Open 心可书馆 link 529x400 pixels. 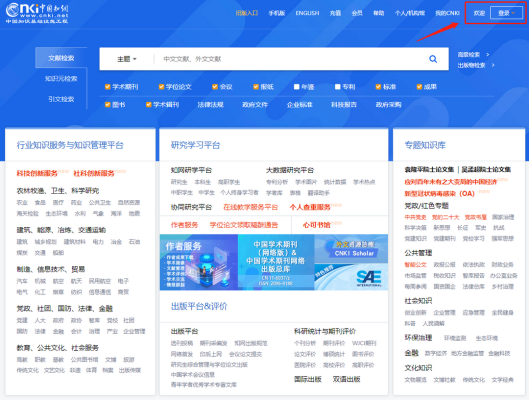[316, 225]
